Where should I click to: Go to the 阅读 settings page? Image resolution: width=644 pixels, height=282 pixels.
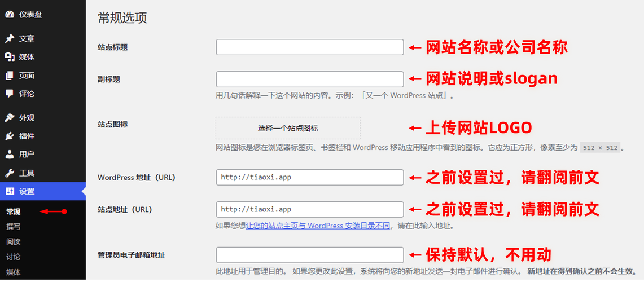14,241
